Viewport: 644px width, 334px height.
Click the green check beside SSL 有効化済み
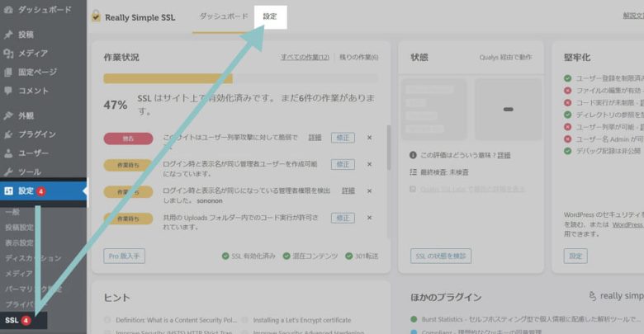(225, 256)
